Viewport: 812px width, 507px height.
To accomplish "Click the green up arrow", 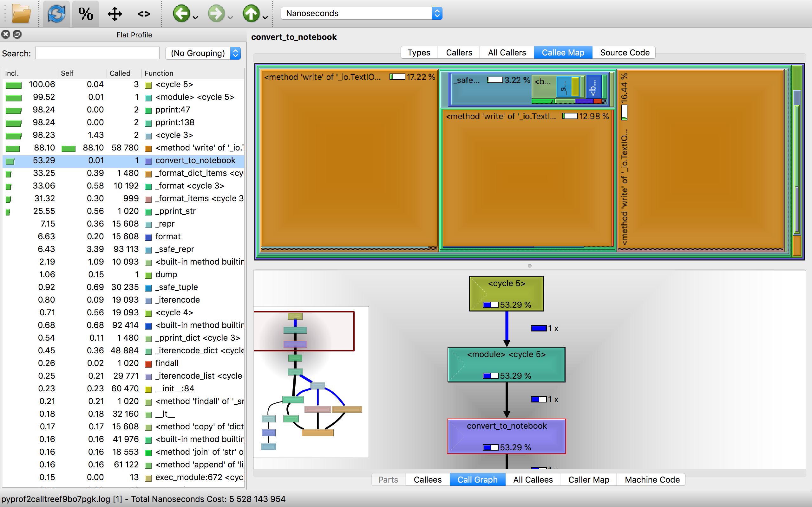I will 251,14.
